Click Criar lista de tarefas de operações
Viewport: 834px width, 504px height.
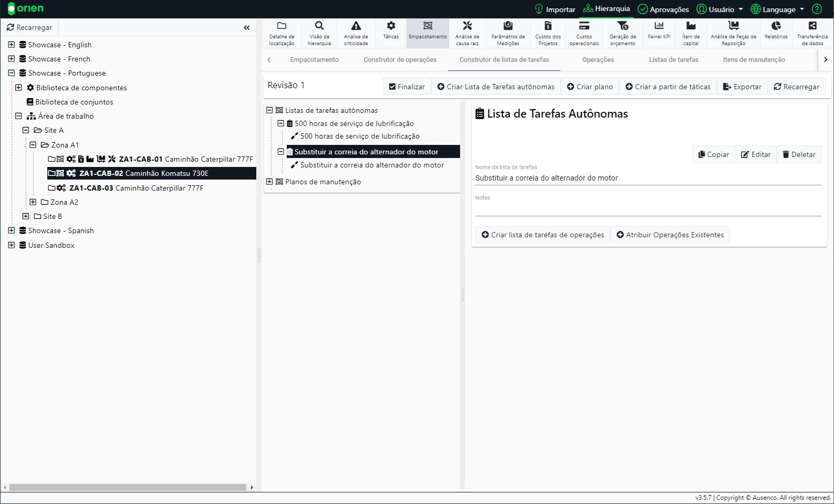coord(543,235)
